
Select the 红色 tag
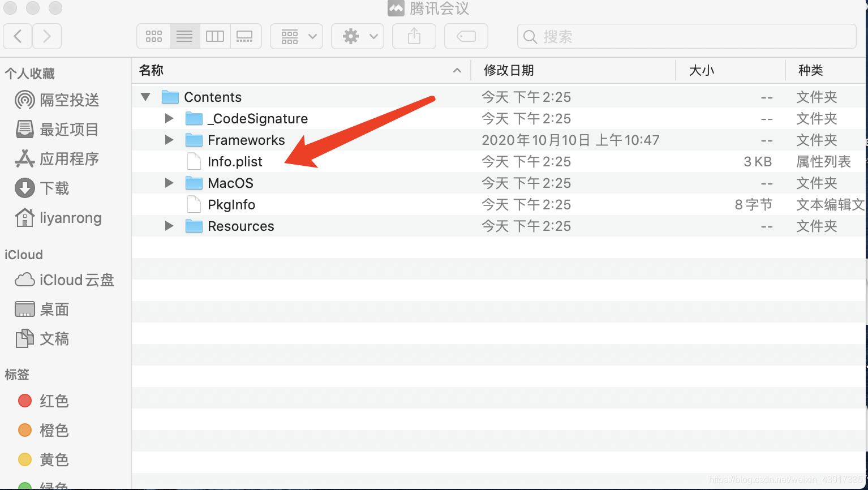point(43,401)
